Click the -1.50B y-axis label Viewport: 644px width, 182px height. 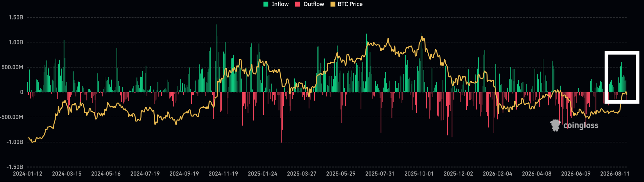tap(15, 167)
